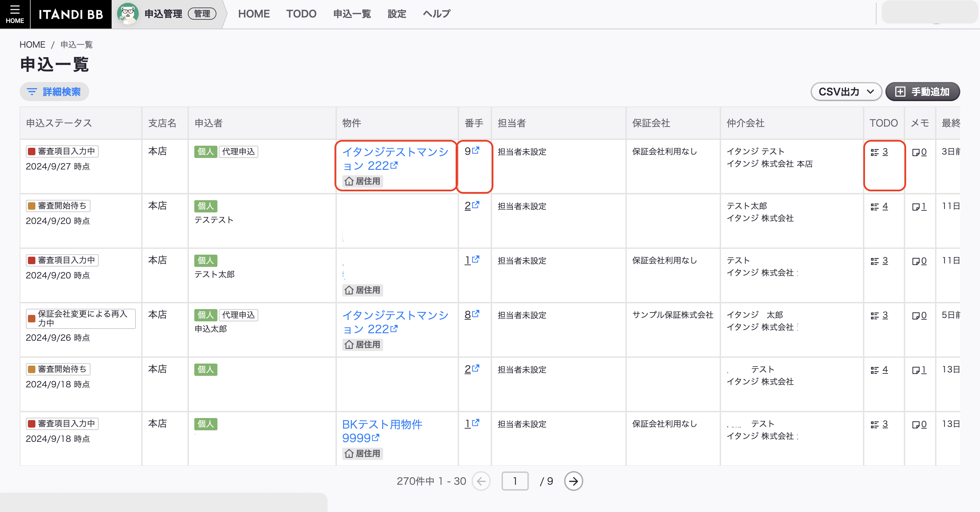This screenshot has height=512, width=980.
Task: Click 管理 badge next to 申込管理
Action: 202,14
